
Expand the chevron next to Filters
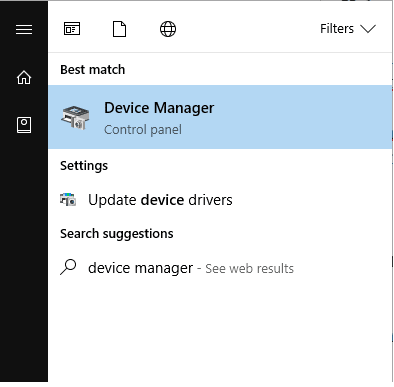click(368, 29)
